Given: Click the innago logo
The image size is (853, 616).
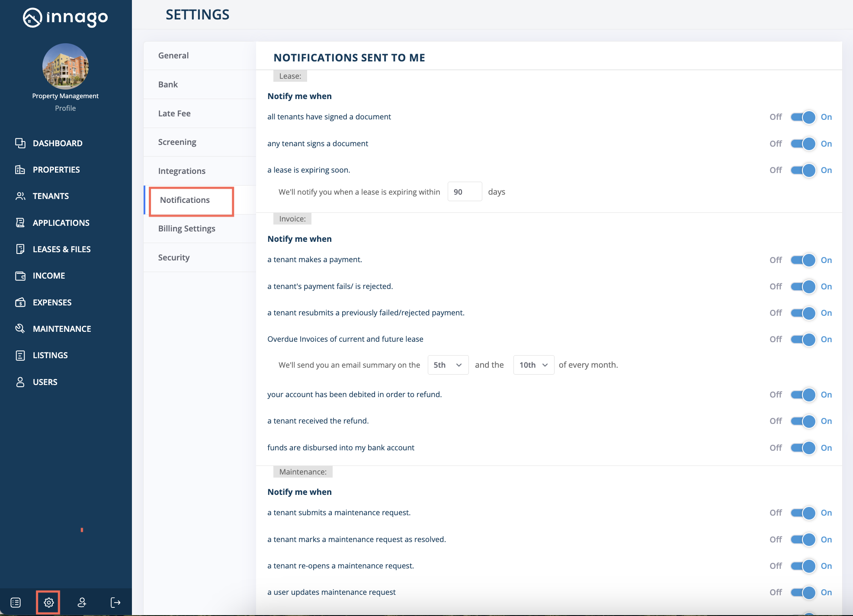Looking at the screenshot, I should tap(65, 17).
